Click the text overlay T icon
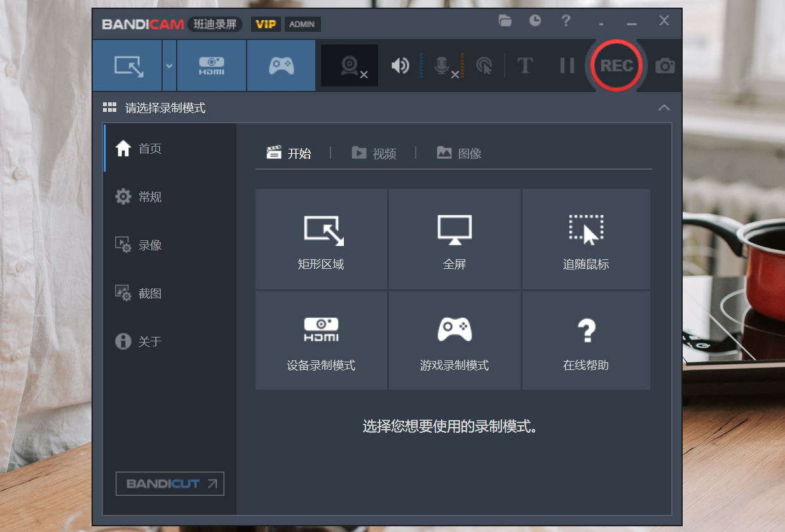The height and width of the screenshot is (532, 785). point(524,65)
